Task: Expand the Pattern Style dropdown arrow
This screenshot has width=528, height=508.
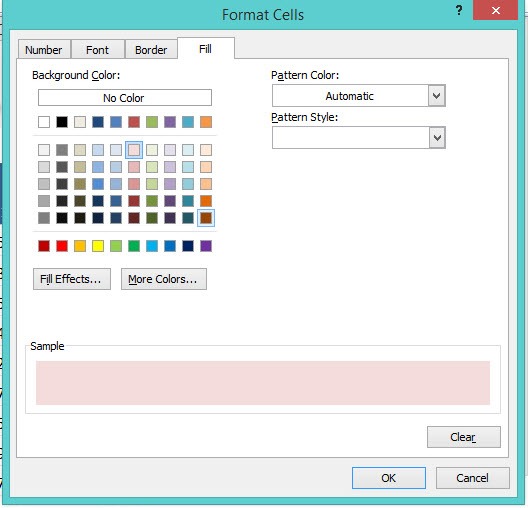Action: (437, 138)
